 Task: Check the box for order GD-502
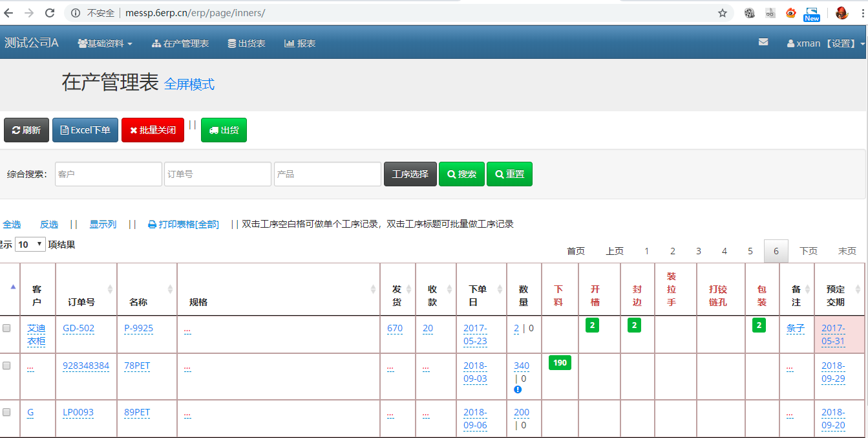click(6, 328)
